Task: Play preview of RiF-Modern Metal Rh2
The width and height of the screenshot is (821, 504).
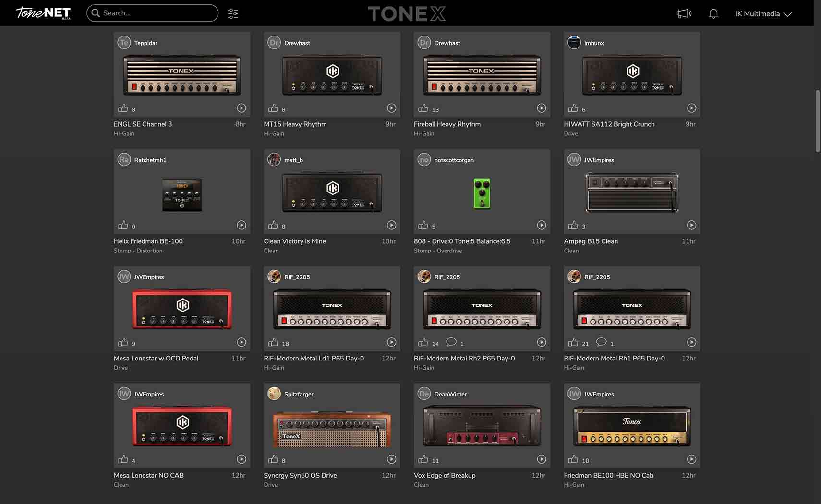Action: click(542, 342)
